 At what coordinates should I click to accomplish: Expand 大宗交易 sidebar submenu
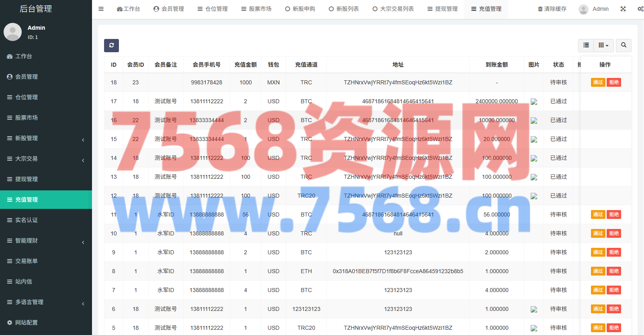46,159
